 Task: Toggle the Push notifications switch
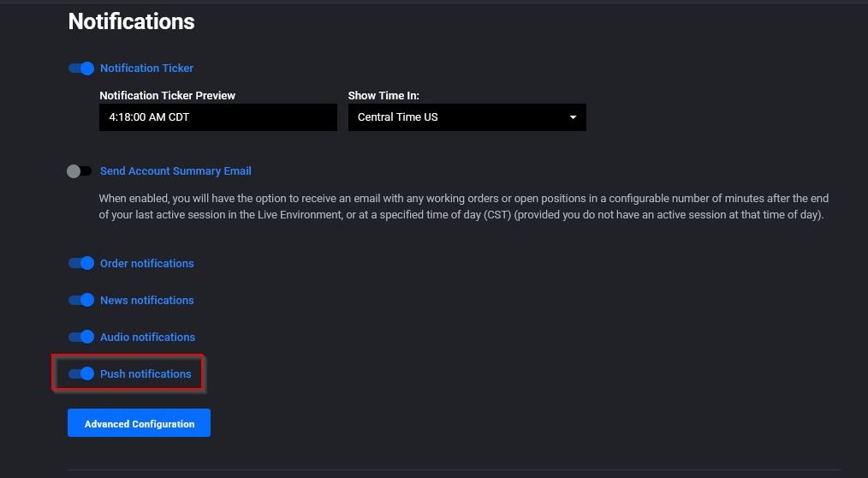point(80,373)
